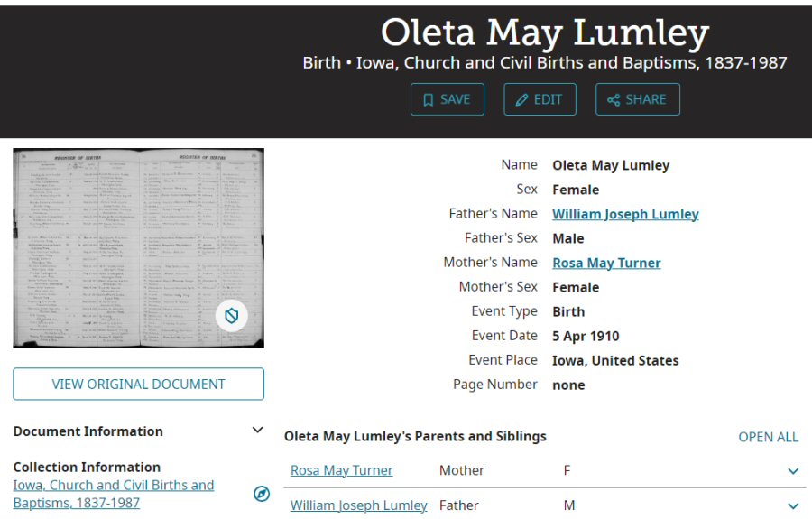The image size is (812, 519).
Task: Open Rosa May Turner in the family table
Action: point(341,470)
